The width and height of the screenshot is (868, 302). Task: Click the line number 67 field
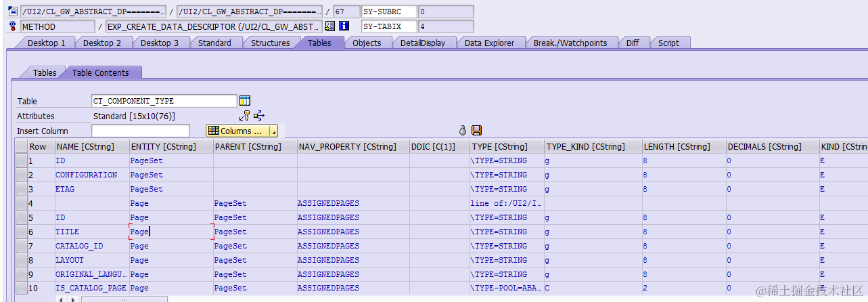(346, 12)
